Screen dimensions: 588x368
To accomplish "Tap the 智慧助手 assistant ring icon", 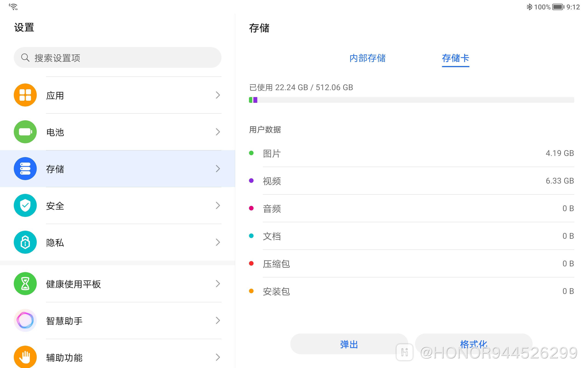I will coord(25,321).
